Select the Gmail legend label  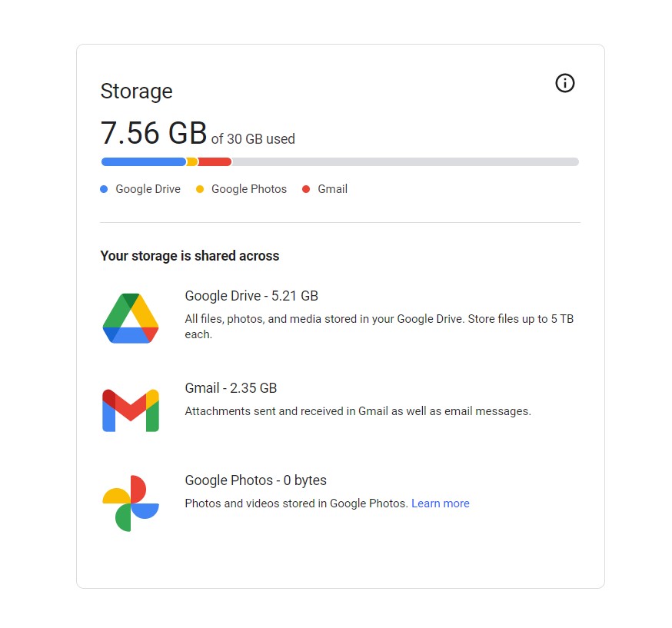pos(332,189)
